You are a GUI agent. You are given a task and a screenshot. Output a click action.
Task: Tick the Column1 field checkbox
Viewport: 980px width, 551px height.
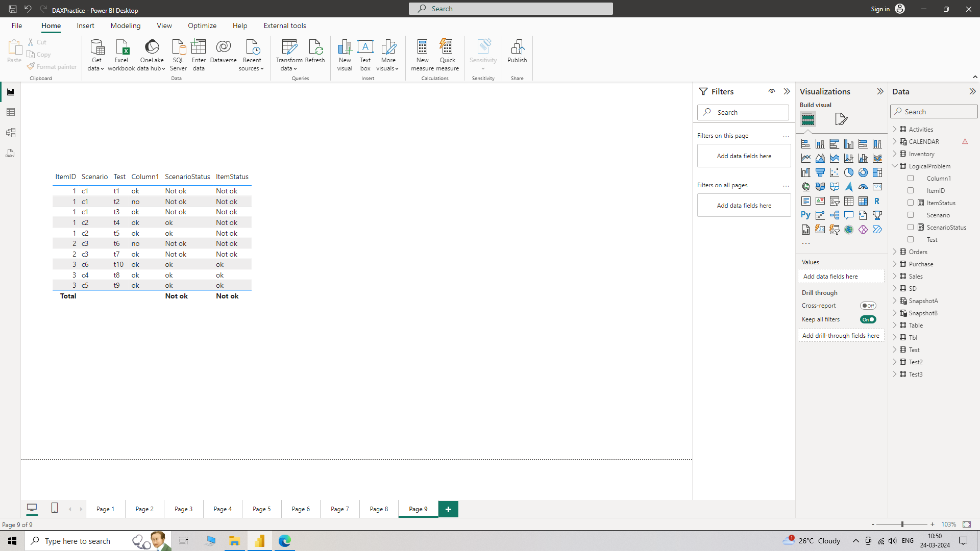[911, 179]
